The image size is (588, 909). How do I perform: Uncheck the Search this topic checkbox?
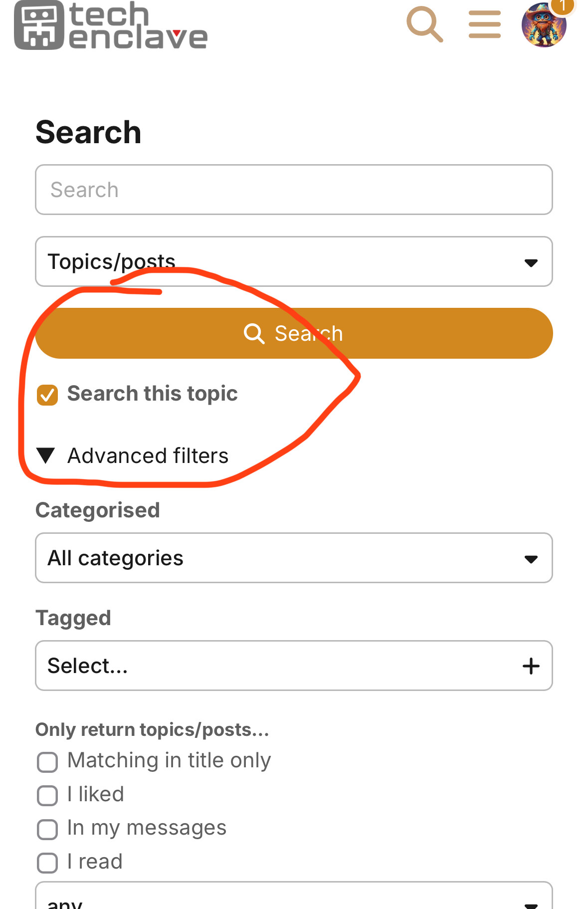(x=47, y=395)
